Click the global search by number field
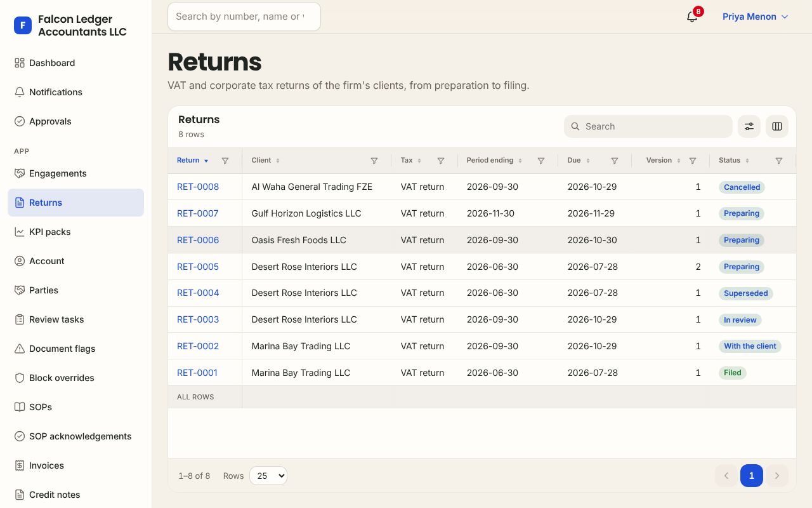 point(244,17)
